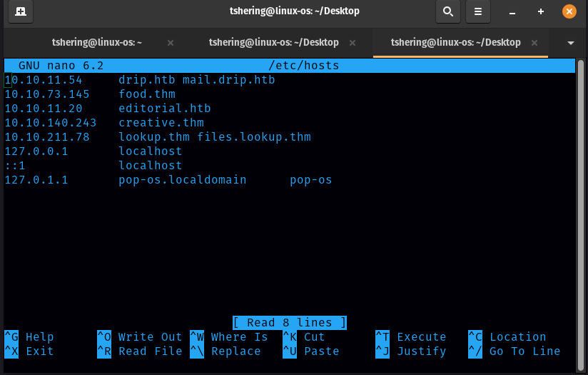Image resolution: width=588 pixels, height=375 pixels.
Task: Minimize the terminal window
Action: 512,11
